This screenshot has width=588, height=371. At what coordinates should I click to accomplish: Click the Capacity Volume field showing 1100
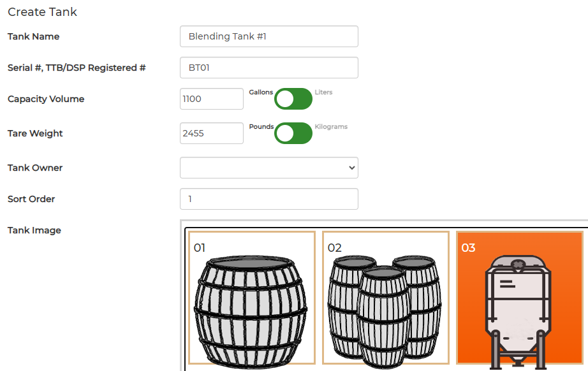[211, 99]
